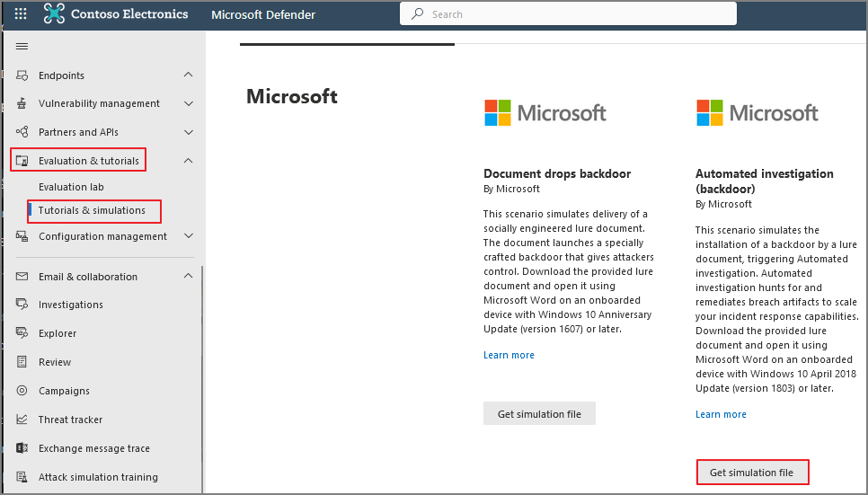Image resolution: width=868 pixels, height=495 pixels.
Task: Open Vulnerability management menu item
Action: (x=99, y=103)
